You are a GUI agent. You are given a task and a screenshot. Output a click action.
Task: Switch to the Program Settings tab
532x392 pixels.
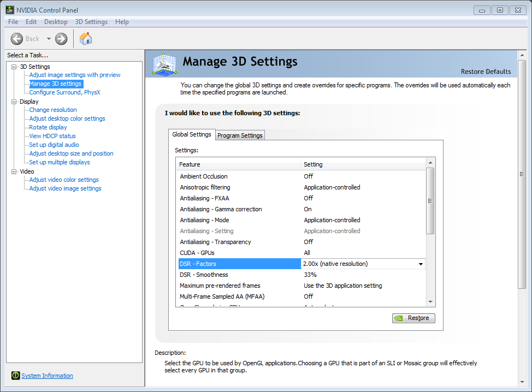tap(240, 135)
